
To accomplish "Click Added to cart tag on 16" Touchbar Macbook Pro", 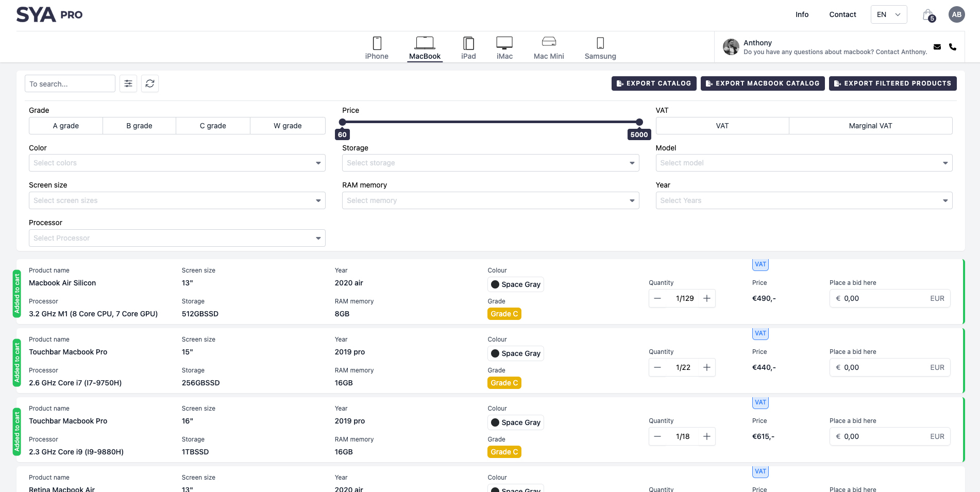I will point(16,432).
